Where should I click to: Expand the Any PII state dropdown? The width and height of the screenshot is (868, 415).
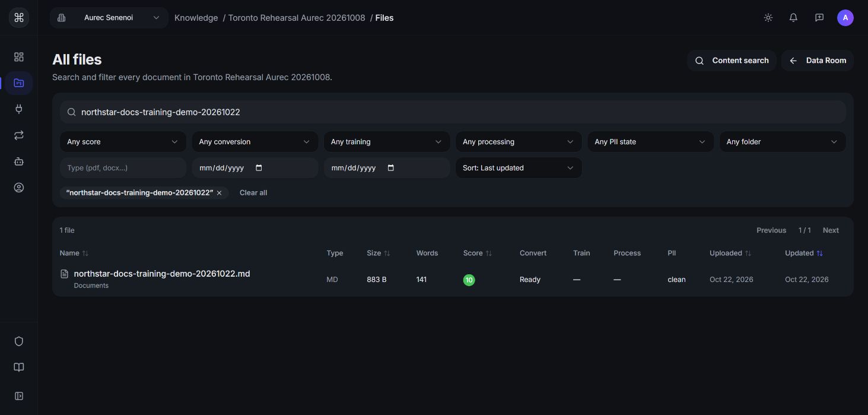[650, 142]
